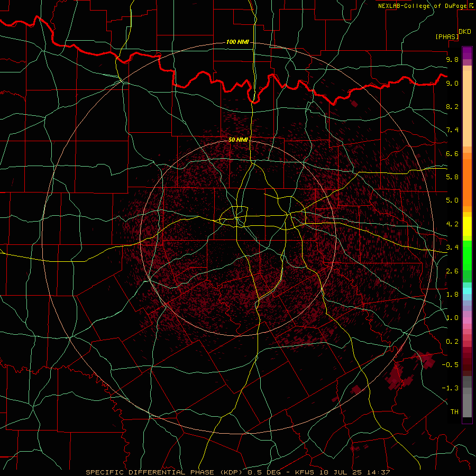476x476 pixels.
Task: Click the 5.8 scale value
Action: tap(452, 177)
